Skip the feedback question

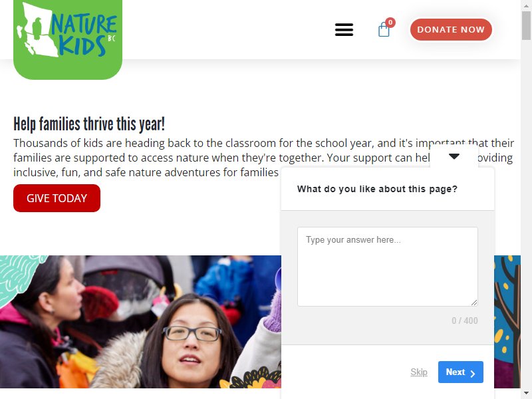point(419,372)
